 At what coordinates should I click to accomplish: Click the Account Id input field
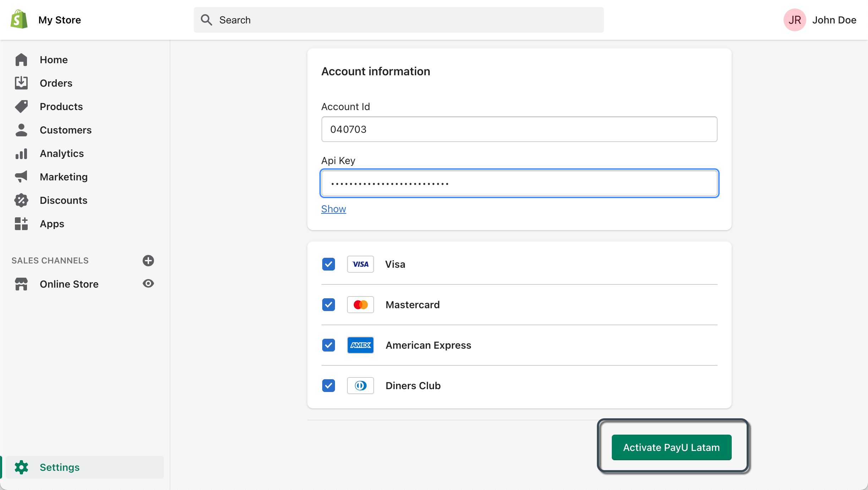[x=519, y=129]
